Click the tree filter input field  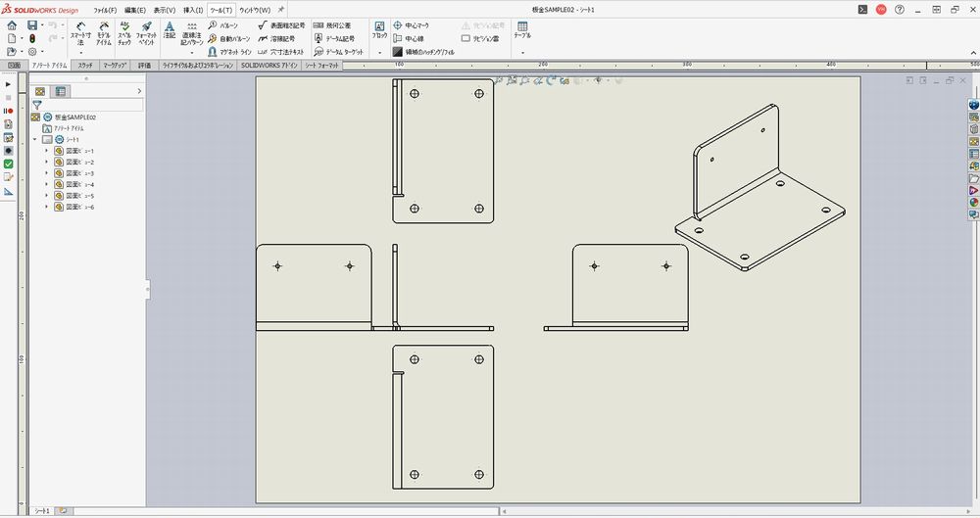pyautogui.click(x=93, y=105)
